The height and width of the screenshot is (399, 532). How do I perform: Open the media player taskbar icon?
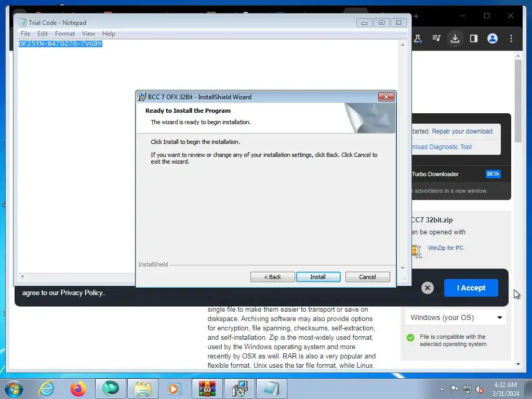click(175, 389)
